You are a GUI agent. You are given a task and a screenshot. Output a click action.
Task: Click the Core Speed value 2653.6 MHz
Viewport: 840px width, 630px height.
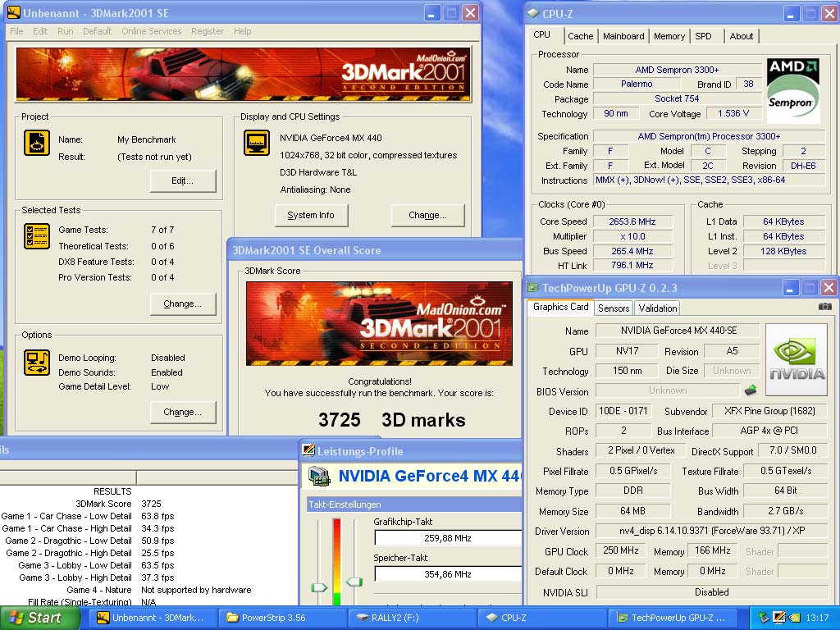[632, 221]
